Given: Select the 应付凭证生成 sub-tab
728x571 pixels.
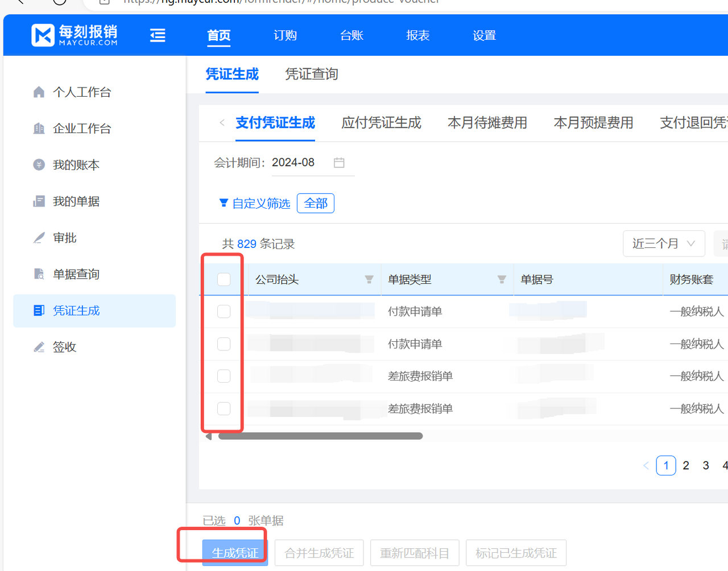Looking at the screenshot, I should point(381,123).
